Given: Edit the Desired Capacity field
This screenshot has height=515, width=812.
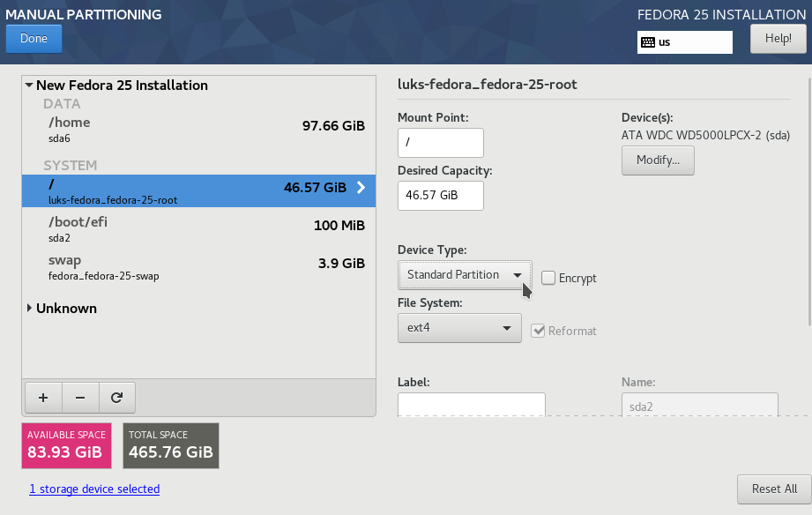Looking at the screenshot, I should click(x=440, y=196).
